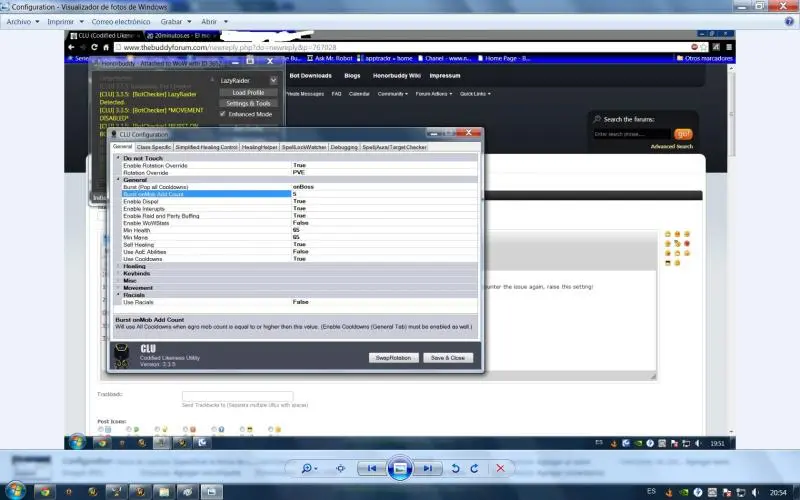The height and width of the screenshot is (500, 800).
Task: Toggle the Enhanced Mode checkbox
Action: click(223, 114)
